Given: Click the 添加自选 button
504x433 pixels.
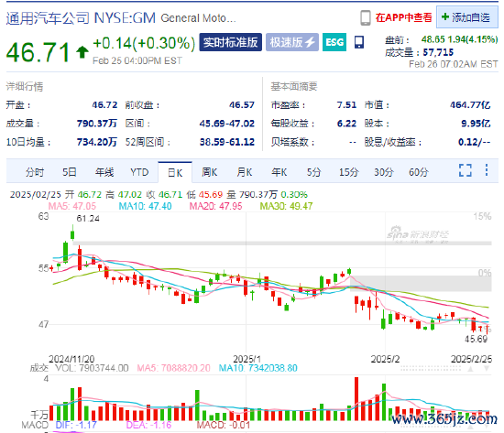Looking at the screenshot, I should 466,17.
